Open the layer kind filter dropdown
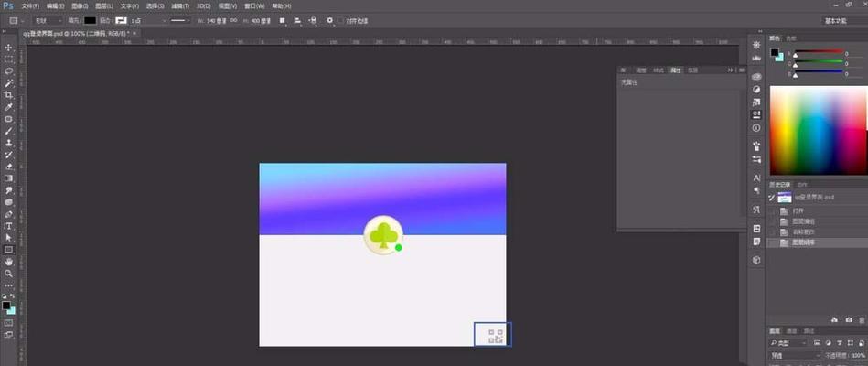Screen dimensions: 868x366 coord(789,343)
